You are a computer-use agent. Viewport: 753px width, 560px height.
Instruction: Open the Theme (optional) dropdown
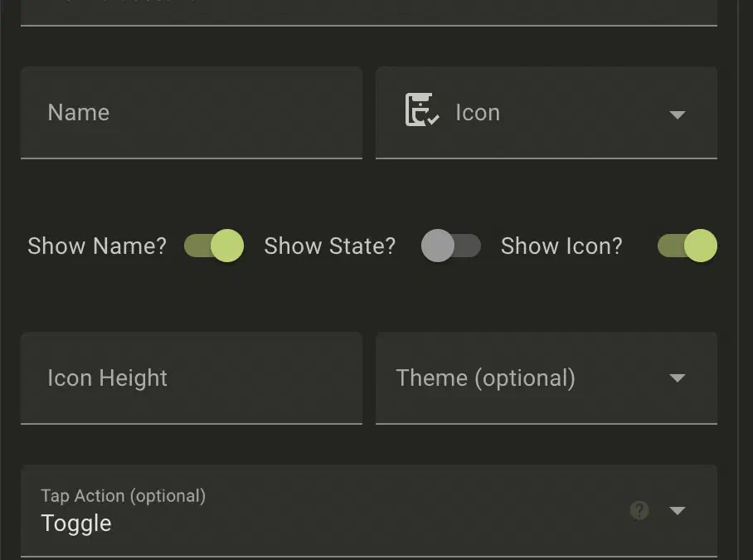coord(531,378)
